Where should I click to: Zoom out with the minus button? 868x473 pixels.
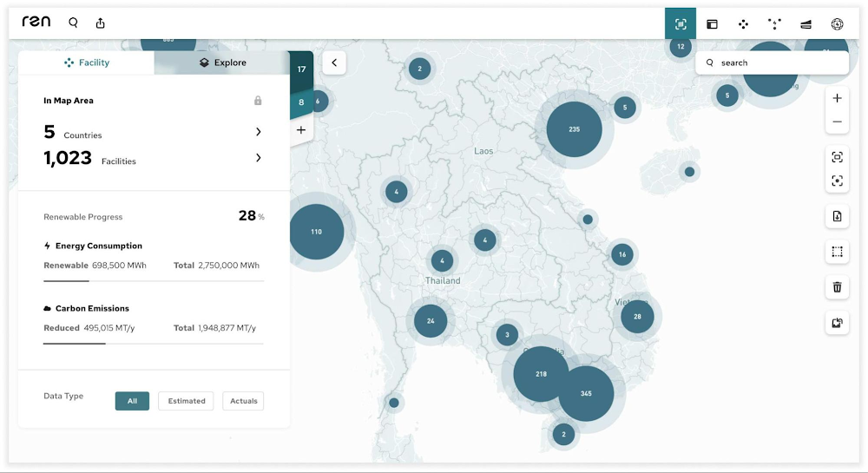tap(837, 122)
